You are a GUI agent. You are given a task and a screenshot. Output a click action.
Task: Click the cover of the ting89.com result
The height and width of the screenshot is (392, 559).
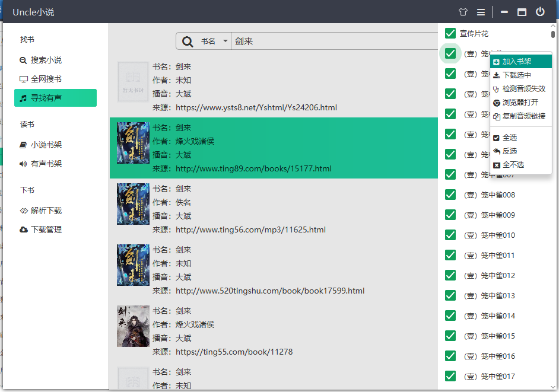(133, 143)
